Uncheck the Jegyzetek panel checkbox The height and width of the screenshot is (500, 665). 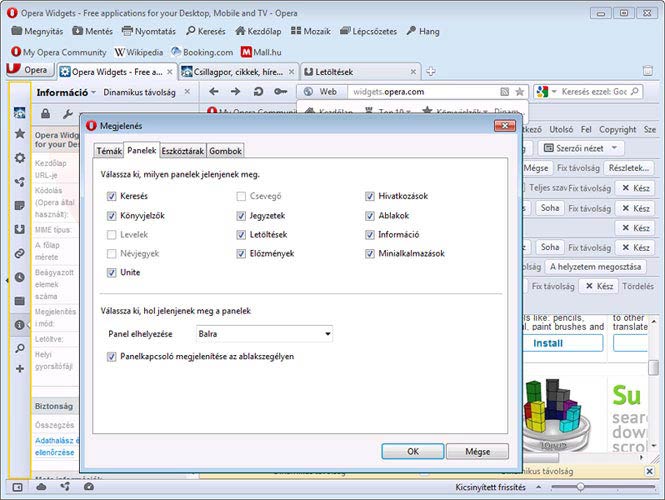(241, 215)
